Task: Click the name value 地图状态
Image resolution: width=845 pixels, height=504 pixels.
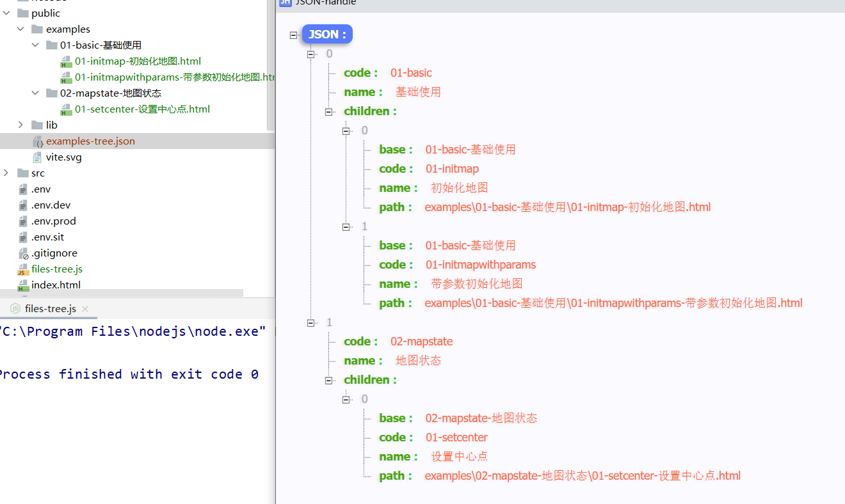Action: (x=418, y=361)
